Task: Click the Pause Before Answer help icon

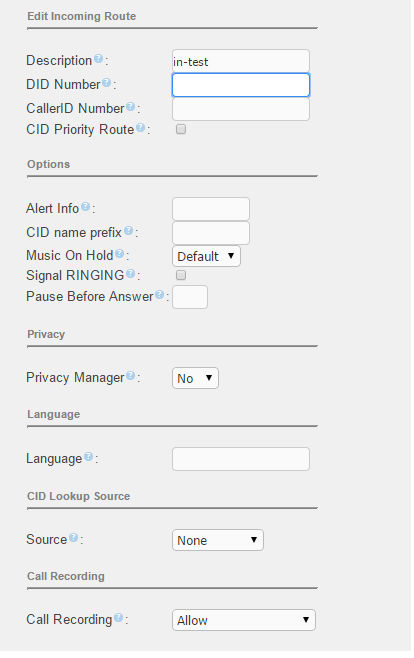Action: (x=159, y=295)
